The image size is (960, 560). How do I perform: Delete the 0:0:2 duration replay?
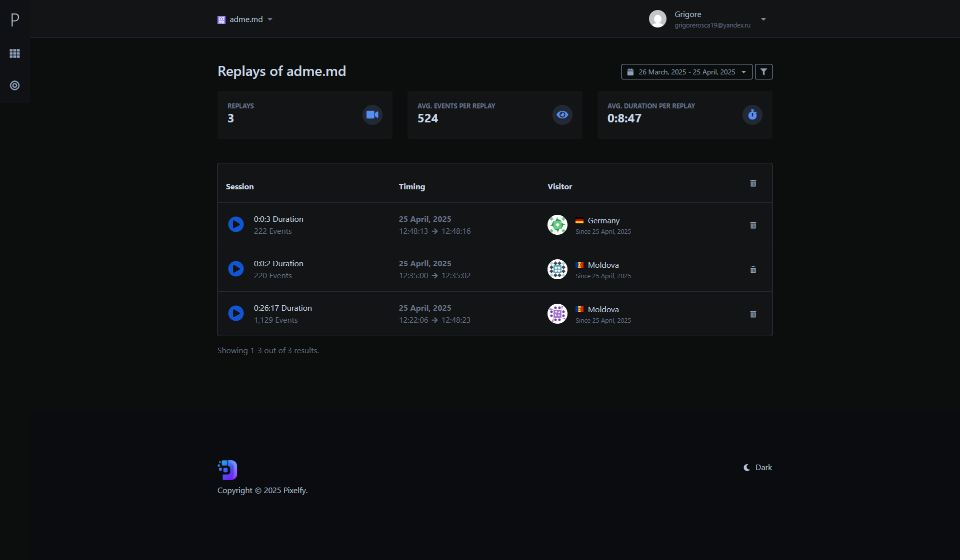tap(753, 270)
